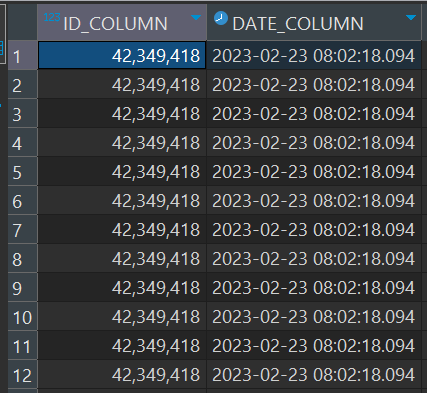Click ID_COLUMN cell in row 1

(x=122, y=55)
